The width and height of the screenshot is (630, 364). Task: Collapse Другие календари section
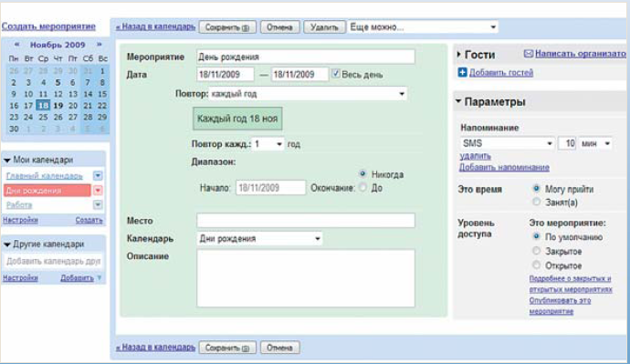(6, 244)
